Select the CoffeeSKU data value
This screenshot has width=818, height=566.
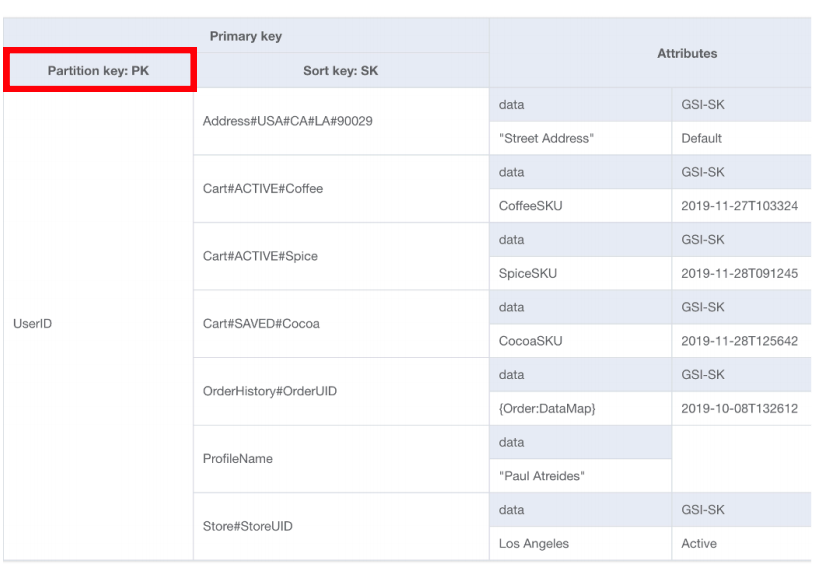click(x=532, y=206)
